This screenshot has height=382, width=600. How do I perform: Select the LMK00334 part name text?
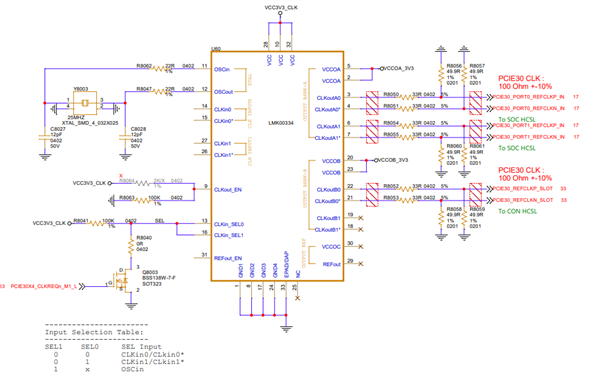point(281,123)
